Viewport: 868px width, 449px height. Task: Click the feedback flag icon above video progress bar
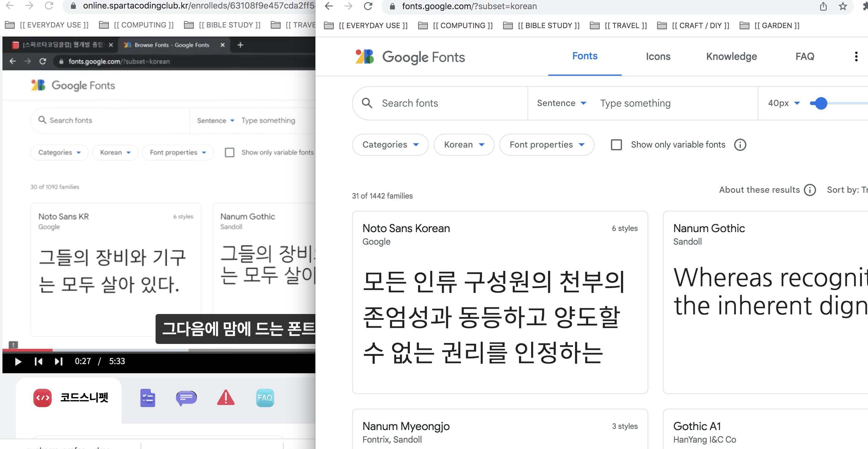pyautogui.click(x=13, y=345)
